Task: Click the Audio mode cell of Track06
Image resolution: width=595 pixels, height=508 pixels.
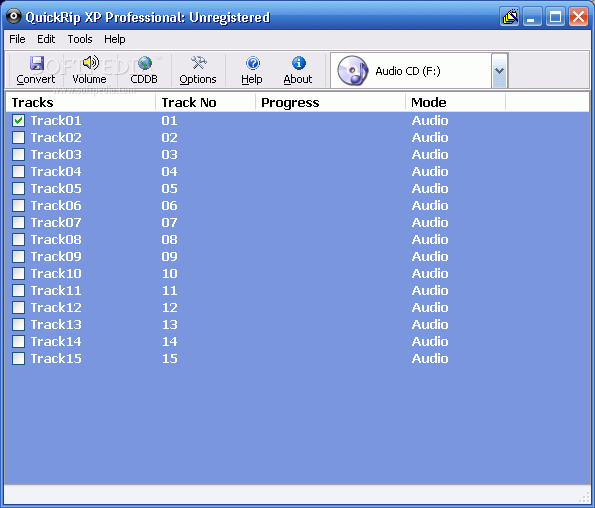Action: click(430, 206)
